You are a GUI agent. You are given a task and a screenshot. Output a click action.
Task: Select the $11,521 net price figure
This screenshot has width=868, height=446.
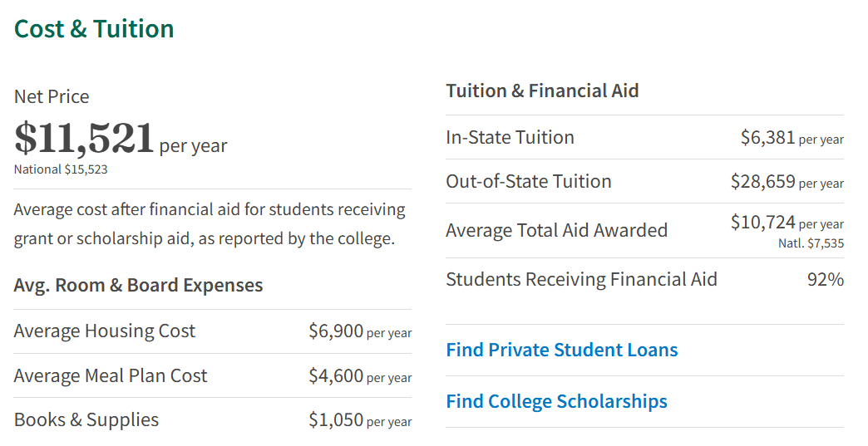click(85, 139)
